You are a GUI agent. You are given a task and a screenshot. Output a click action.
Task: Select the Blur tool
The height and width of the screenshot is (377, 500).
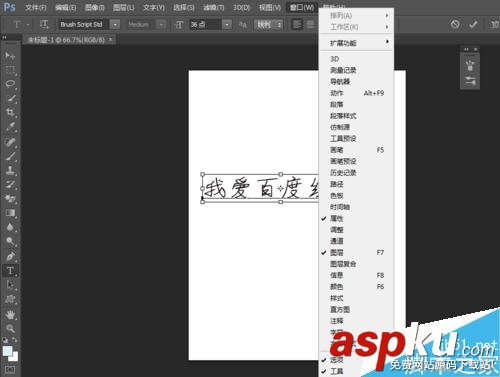(x=10, y=227)
